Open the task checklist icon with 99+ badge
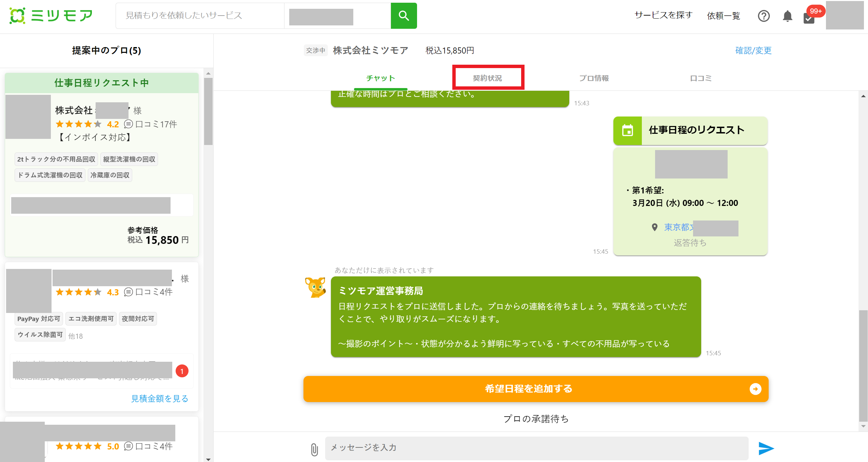Viewport: 868px width, 462px height. click(x=809, y=18)
